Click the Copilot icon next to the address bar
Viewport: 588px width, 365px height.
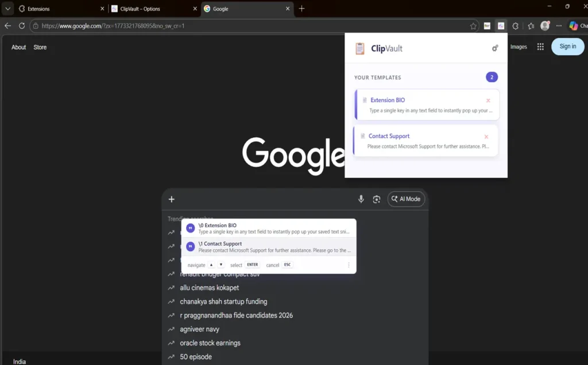573,25
